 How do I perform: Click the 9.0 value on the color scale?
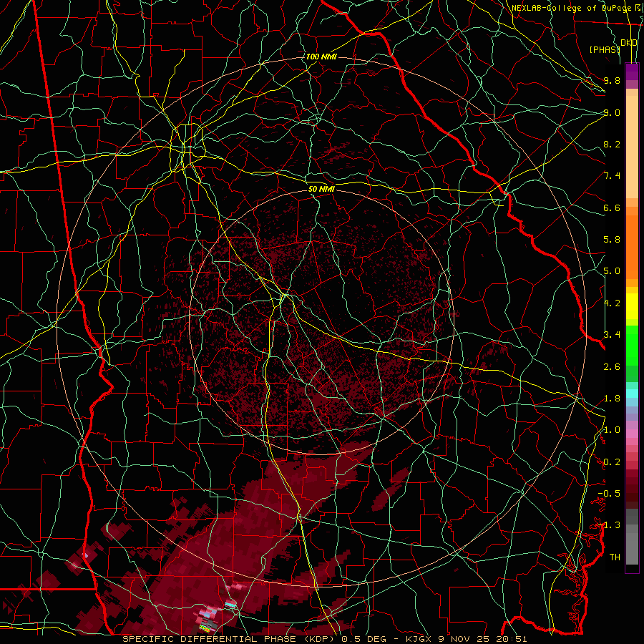click(x=612, y=112)
